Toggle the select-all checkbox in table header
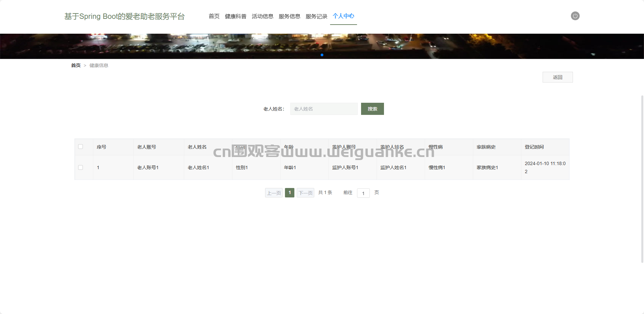 (x=80, y=147)
